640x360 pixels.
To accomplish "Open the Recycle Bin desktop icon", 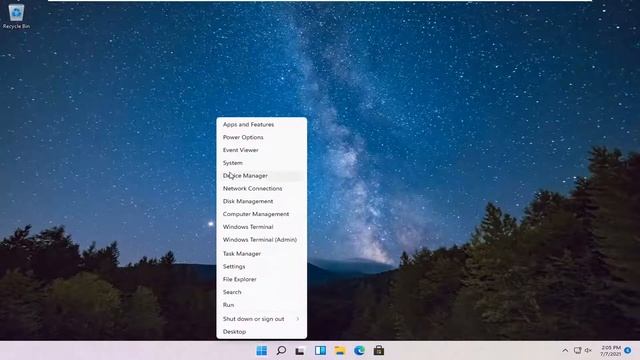I will coord(16,16).
